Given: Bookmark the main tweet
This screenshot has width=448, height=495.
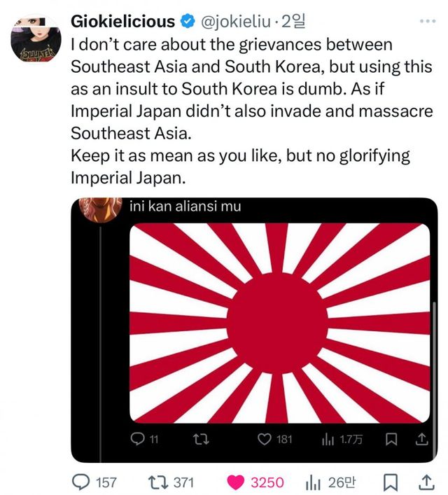Looking at the screenshot, I should pos(390,482).
